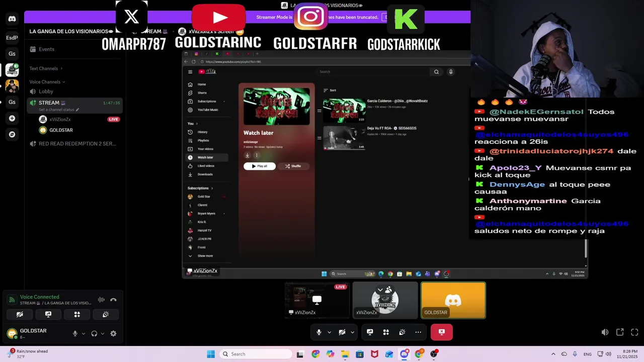Open camera options arrow in call bar

point(352,332)
